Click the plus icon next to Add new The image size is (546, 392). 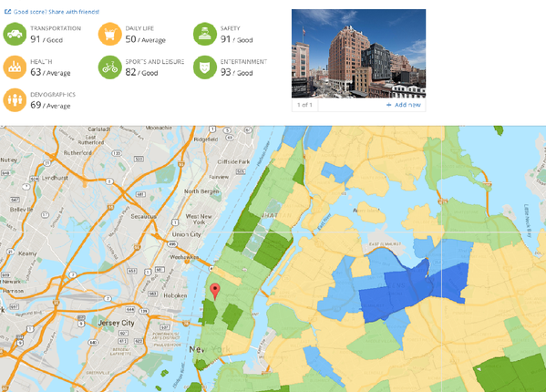coord(389,105)
